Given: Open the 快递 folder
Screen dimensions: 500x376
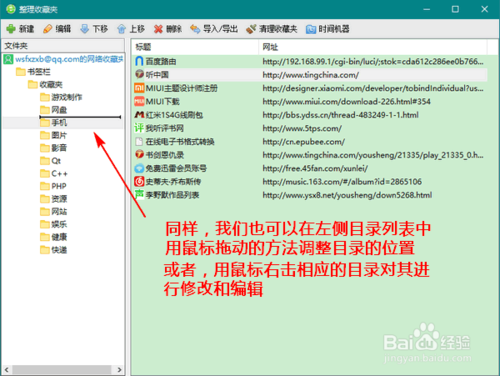Looking at the screenshot, I should point(54,249).
